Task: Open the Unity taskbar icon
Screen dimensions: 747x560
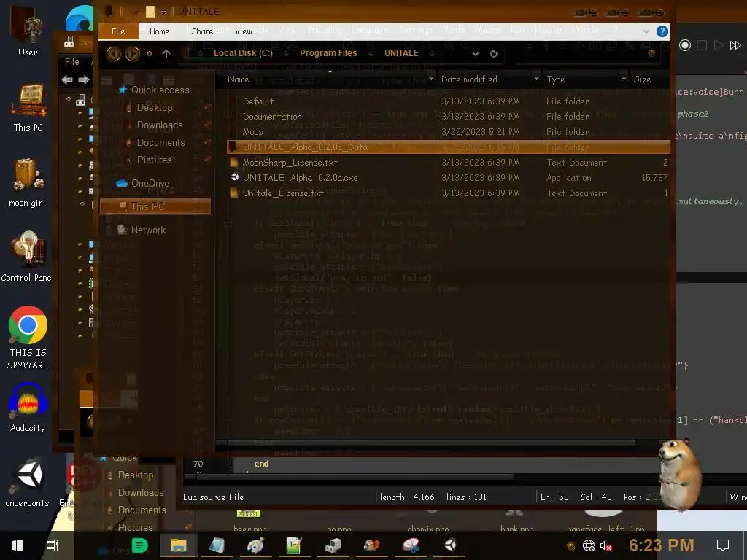Action: coord(449,545)
